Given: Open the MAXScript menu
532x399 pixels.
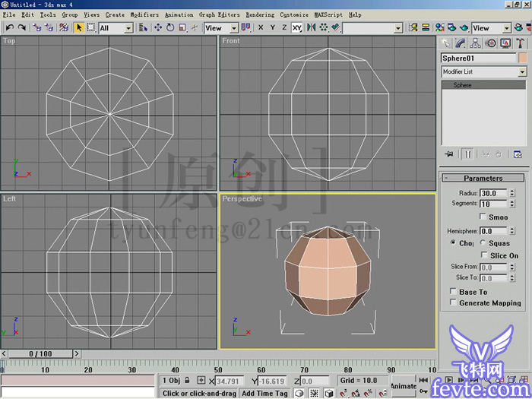Looking at the screenshot, I should pos(328,14).
